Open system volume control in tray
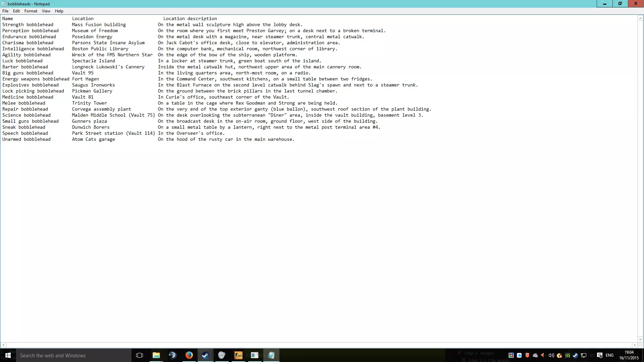 [x=551, y=355]
